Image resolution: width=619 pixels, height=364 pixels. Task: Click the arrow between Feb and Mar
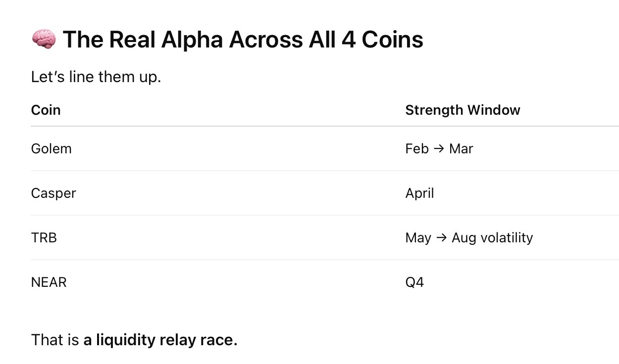pos(439,148)
